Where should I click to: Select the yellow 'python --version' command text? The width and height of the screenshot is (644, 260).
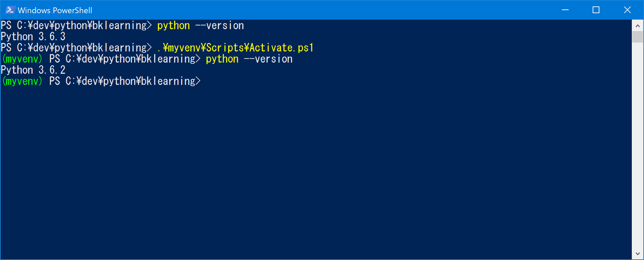point(200,25)
